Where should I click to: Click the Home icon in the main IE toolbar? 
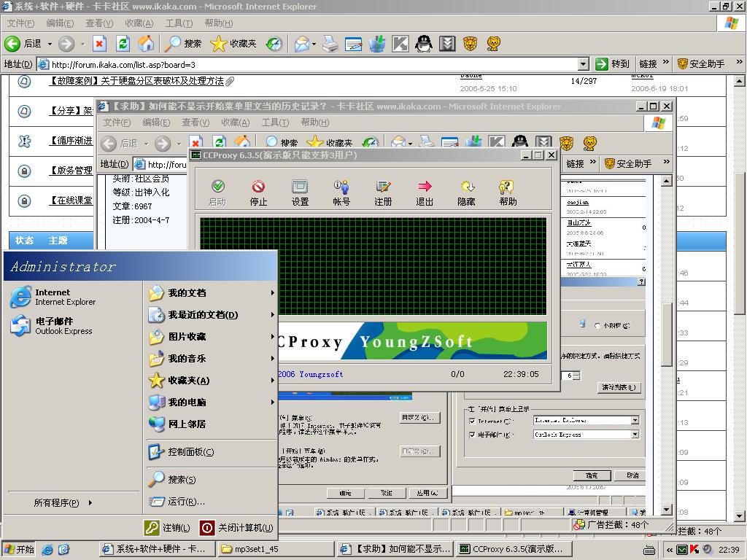(147, 44)
